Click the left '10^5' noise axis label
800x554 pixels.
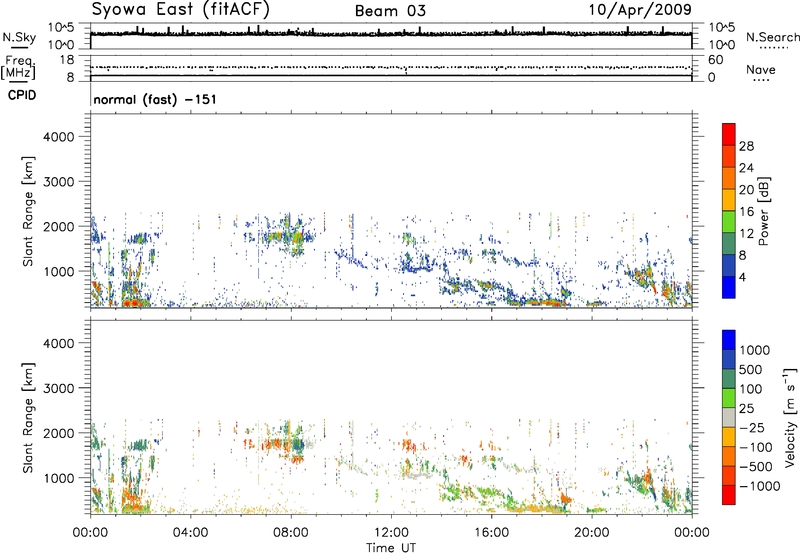[x=61, y=28]
